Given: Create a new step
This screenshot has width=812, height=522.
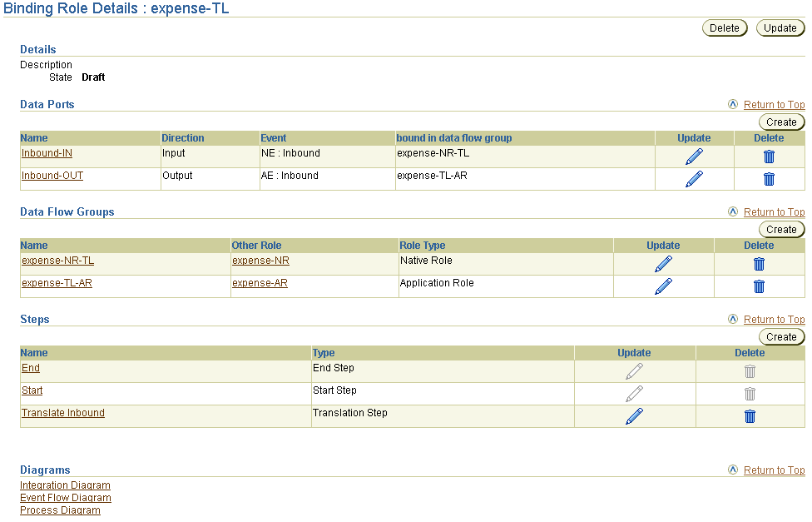Looking at the screenshot, I should [x=781, y=336].
